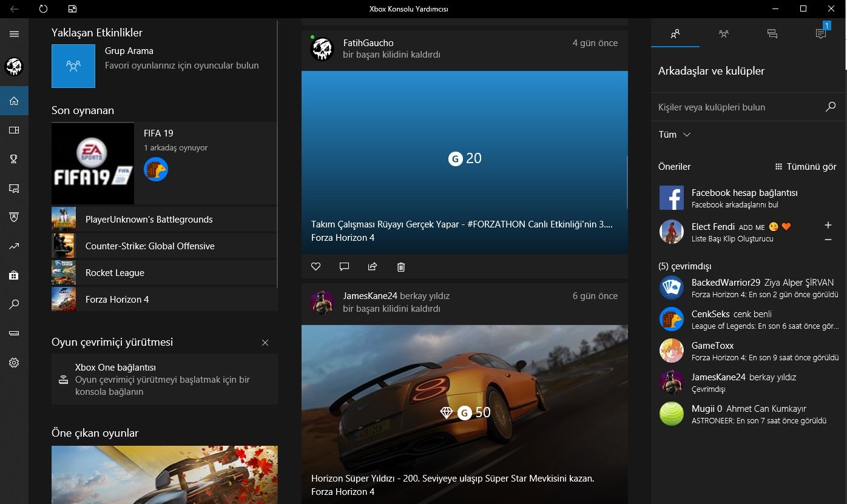Delete FatihGaucho's achievement post
This screenshot has width=847, height=504.
tap(401, 266)
